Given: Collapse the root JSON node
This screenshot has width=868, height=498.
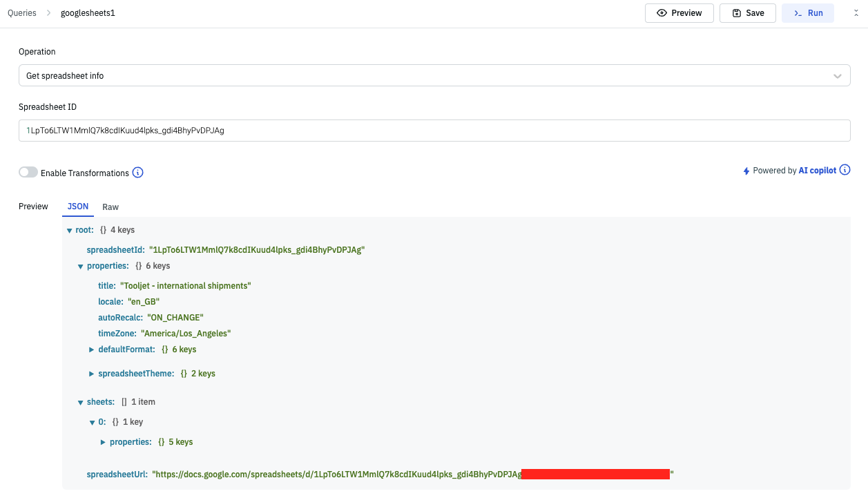Looking at the screenshot, I should click(x=69, y=230).
